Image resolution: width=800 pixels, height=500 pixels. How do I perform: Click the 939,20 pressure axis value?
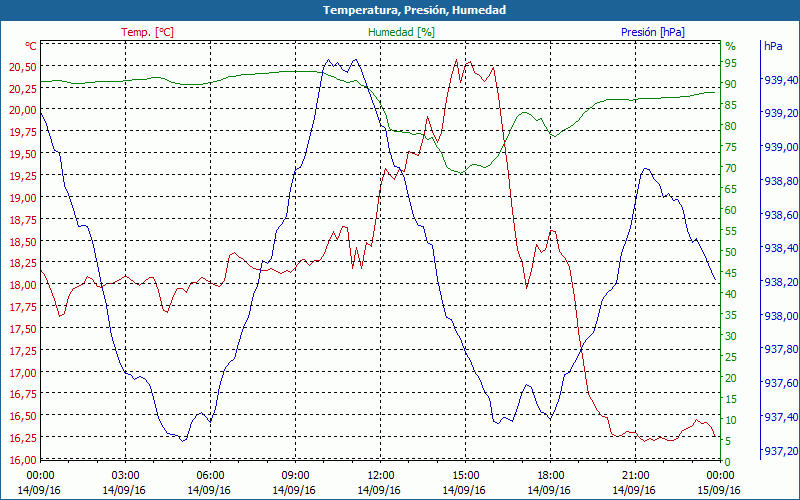point(779,114)
